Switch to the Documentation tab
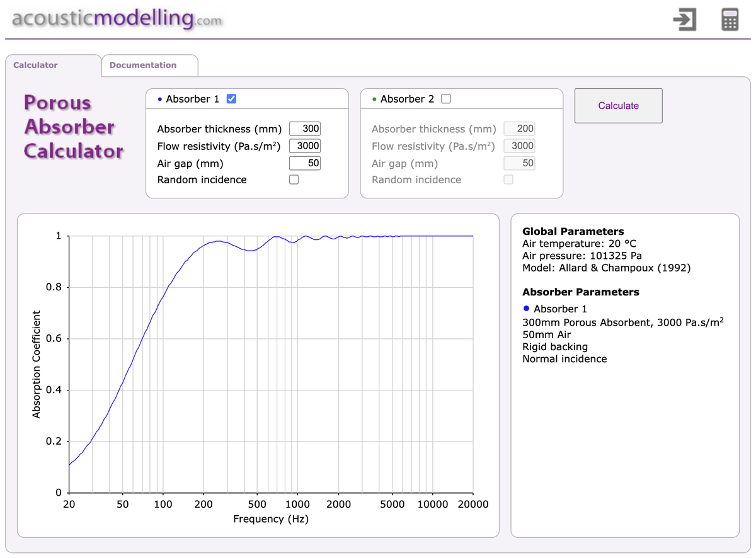The image size is (756, 558). click(x=143, y=65)
